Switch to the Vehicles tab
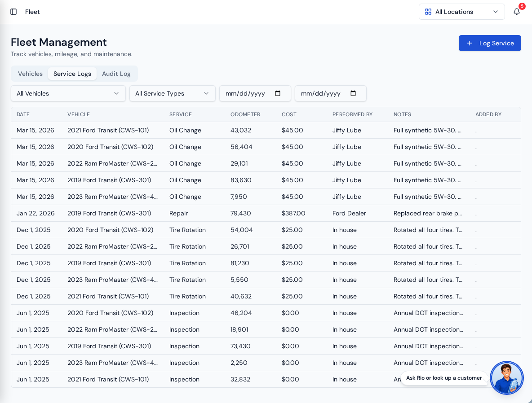The height and width of the screenshot is (403, 532). tap(30, 74)
